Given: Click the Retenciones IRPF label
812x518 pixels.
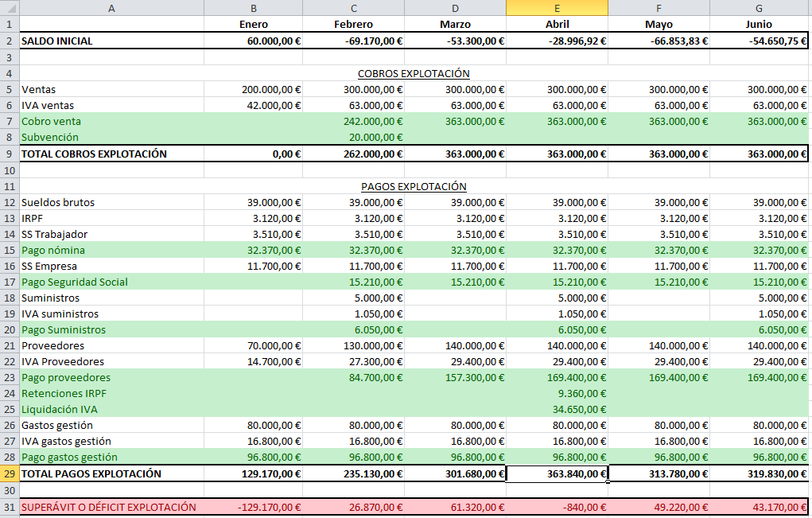Looking at the screenshot, I should click(x=64, y=394).
